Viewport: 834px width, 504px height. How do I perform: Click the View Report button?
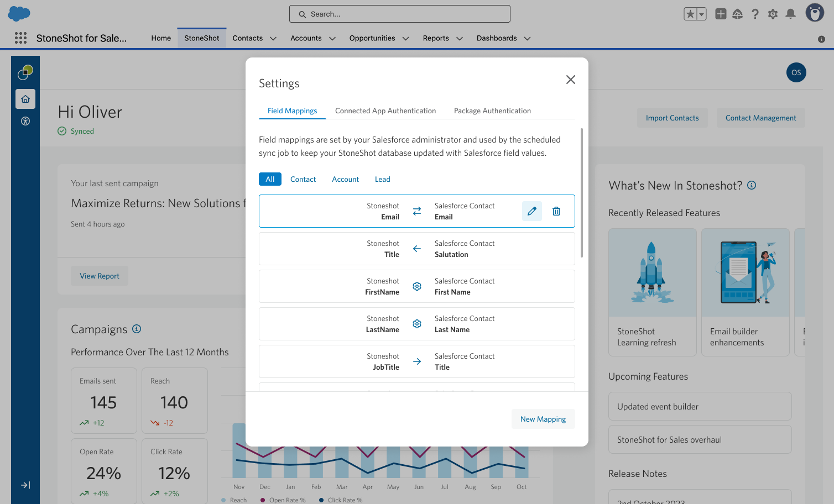[100, 276]
